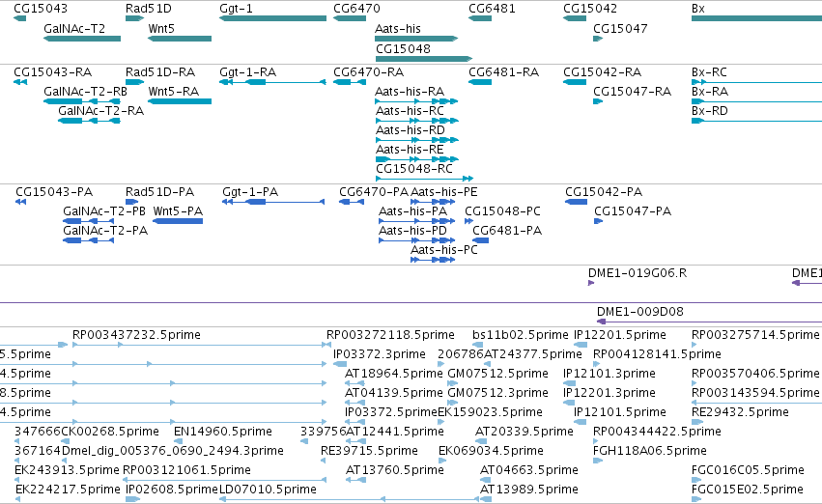Image resolution: width=822 pixels, height=504 pixels.
Task: Select the CG15042-PA protein label
Action: (604, 192)
